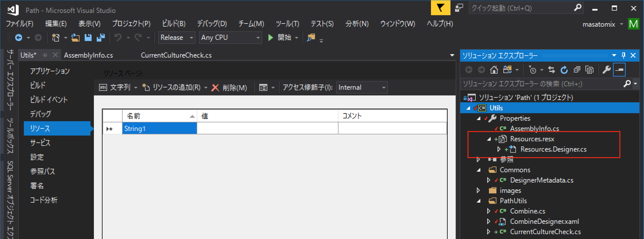Click the Collapse All icon in Solution Explorer
Viewport: 644px width, 239px height.
tap(577, 70)
